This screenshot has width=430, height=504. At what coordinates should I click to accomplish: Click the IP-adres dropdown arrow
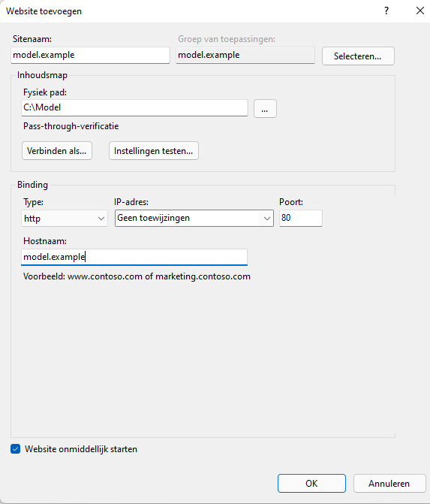point(266,219)
